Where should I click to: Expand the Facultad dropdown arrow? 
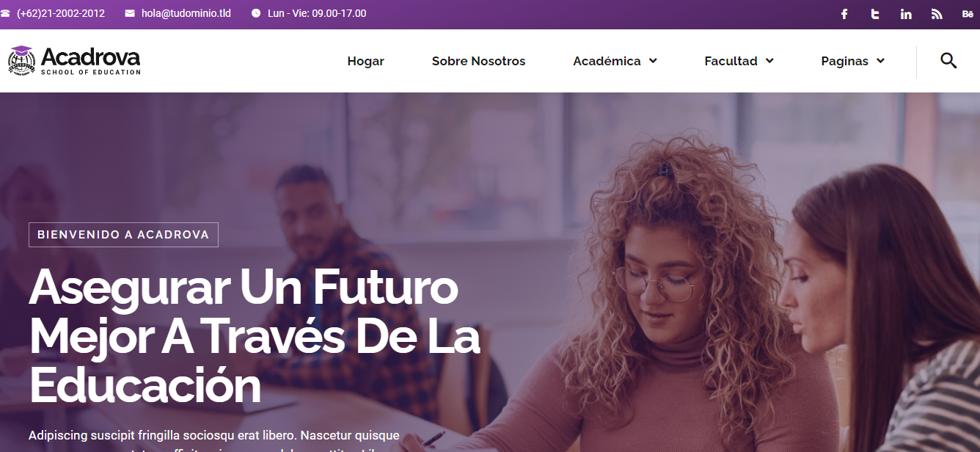(769, 61)
